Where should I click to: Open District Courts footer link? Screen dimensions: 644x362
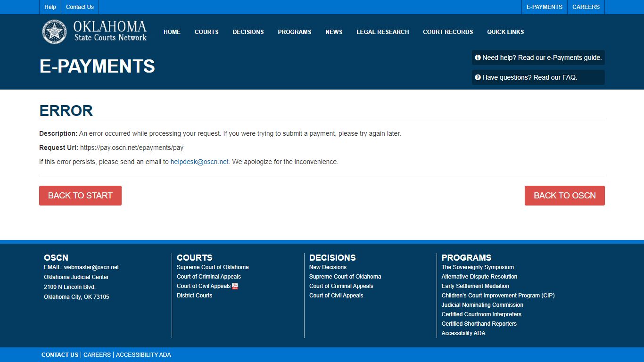(194, 296)
